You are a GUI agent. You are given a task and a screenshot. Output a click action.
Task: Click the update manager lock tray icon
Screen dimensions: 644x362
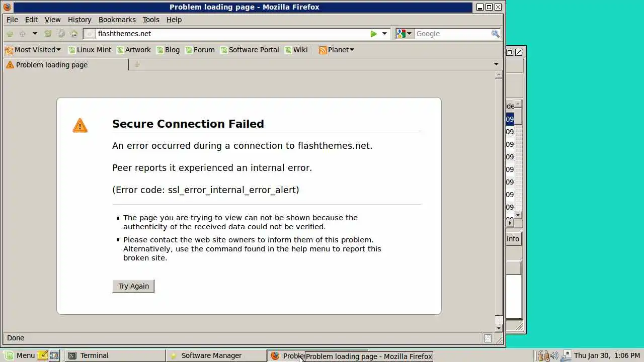pos(543,356)
